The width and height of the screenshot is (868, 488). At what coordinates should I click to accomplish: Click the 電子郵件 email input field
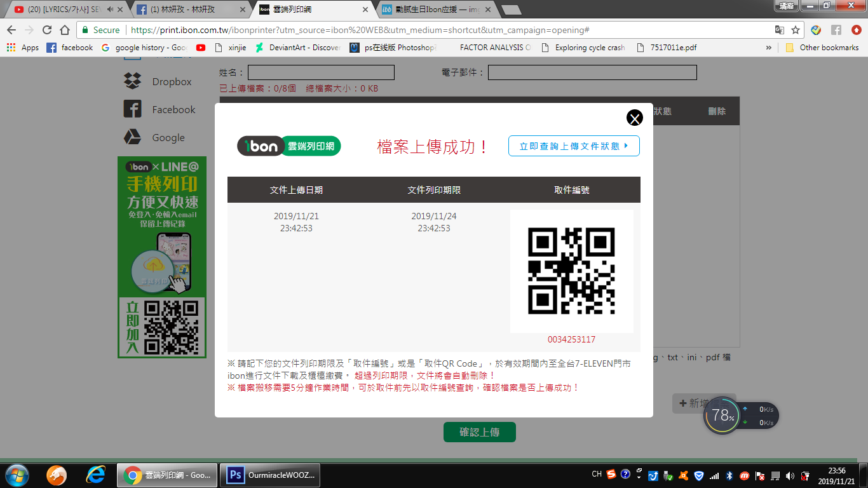(x=592, y=72)
